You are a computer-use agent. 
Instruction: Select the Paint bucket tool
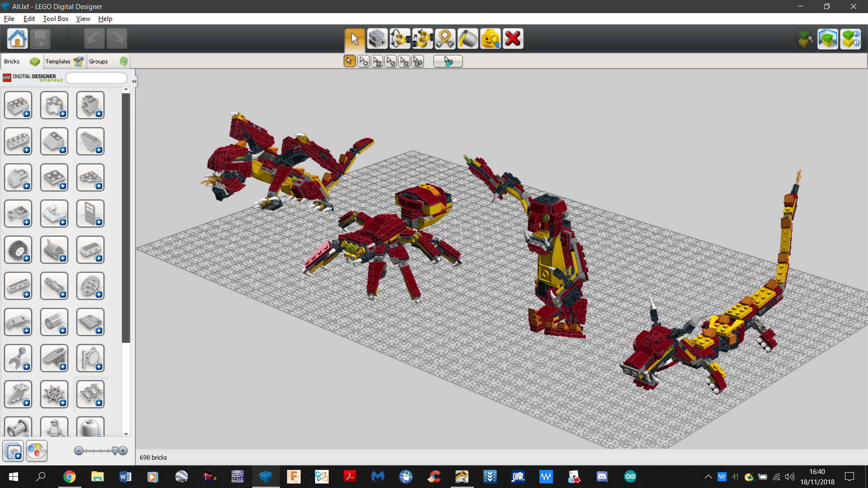tap(467, 39)
